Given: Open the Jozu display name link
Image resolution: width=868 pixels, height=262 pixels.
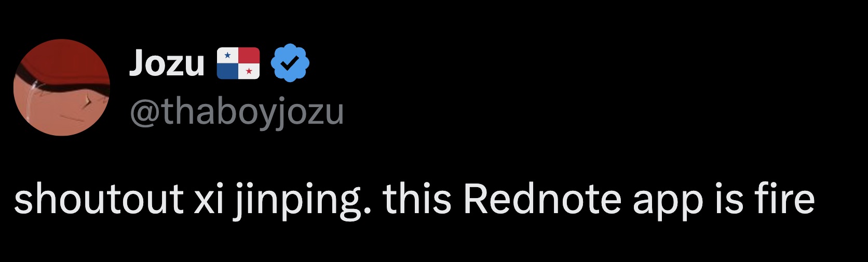Looking at the screenshot, I should click(167, 63).
